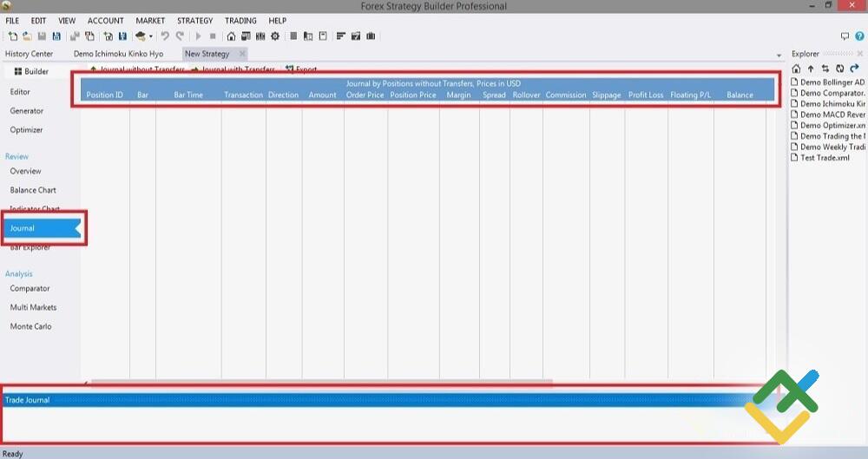Image resolution: width=868 pixels, height=459 pixels.
Task: Click Journal without Transfers button
Action: [137, 69]
